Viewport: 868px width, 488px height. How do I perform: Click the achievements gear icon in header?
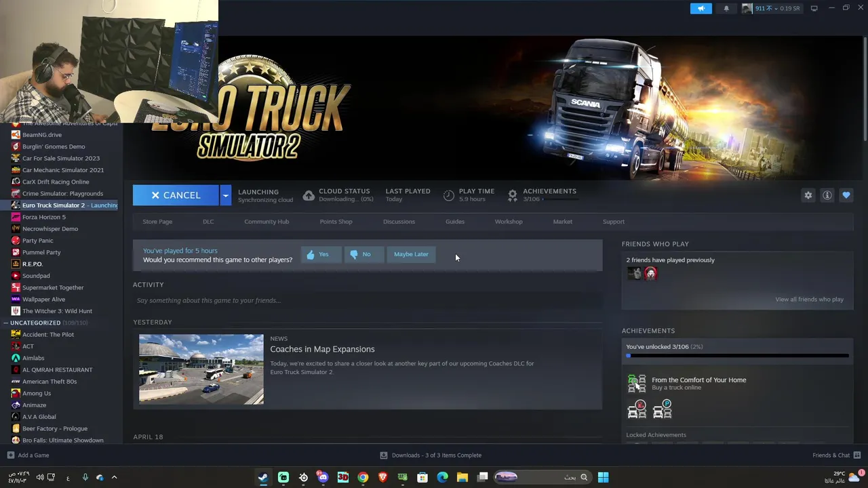click(x=513, y=195)
